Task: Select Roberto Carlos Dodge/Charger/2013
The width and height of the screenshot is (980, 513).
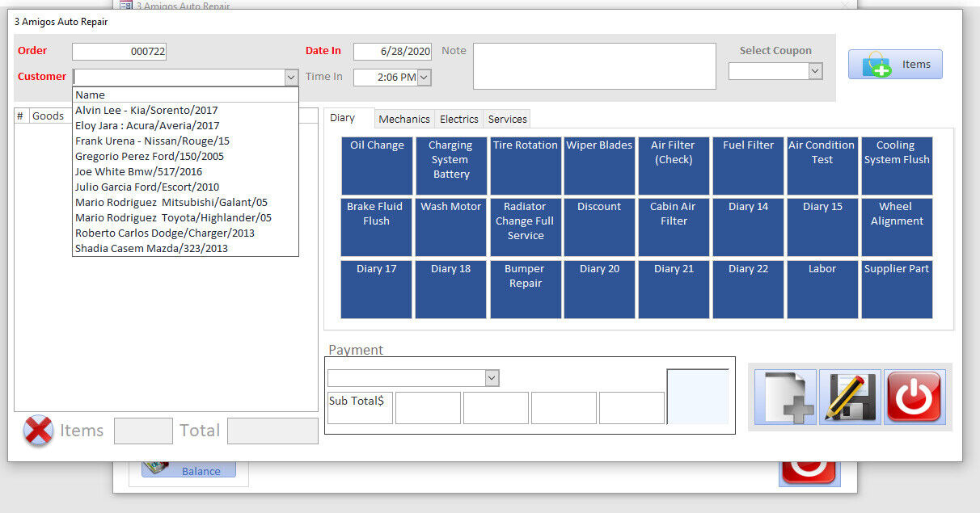Action: (x=185, y=233)
